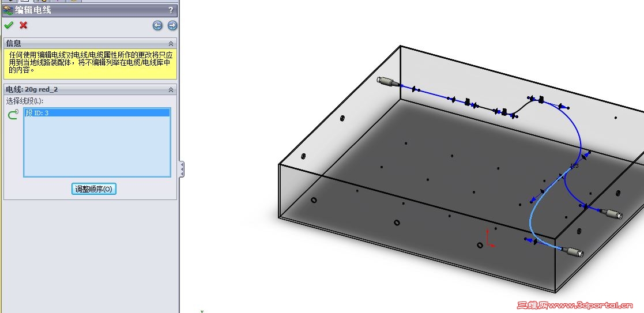Select the lowest connector outside the box
644x313 pixels.
[x=574, y=251]
